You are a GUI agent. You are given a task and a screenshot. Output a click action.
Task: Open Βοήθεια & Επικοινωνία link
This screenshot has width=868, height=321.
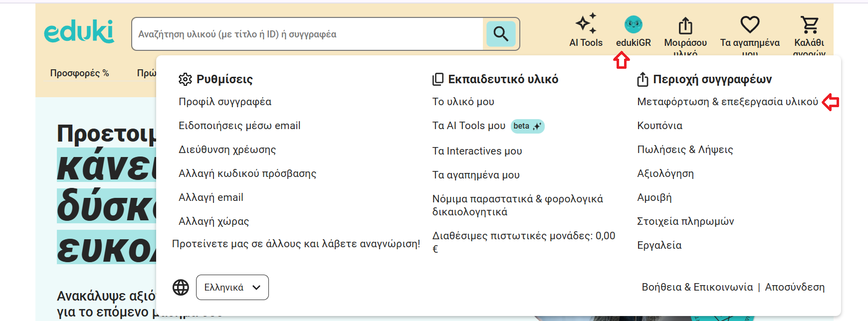click(x=697, y=287)
